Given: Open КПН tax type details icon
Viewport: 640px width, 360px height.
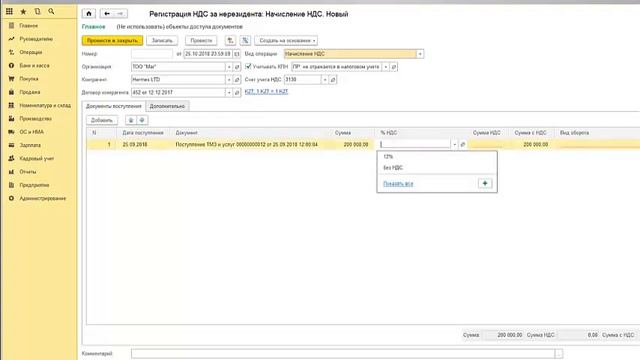Looking at the screenshot, I should pos(394,67).
